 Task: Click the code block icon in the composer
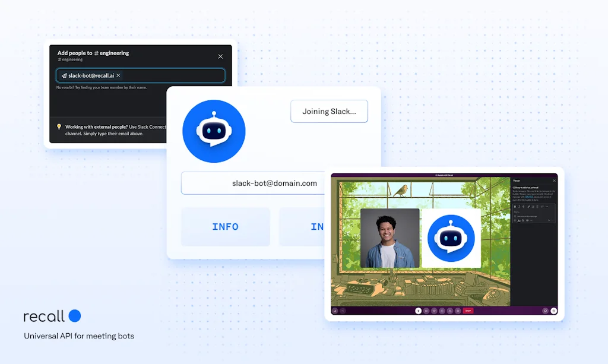(x=547, y=207)
